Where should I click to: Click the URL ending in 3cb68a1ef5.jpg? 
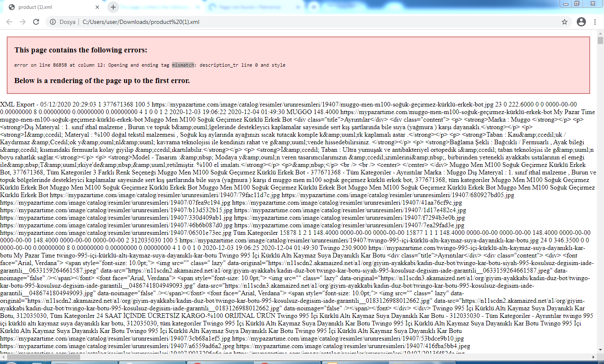[115, 338]
